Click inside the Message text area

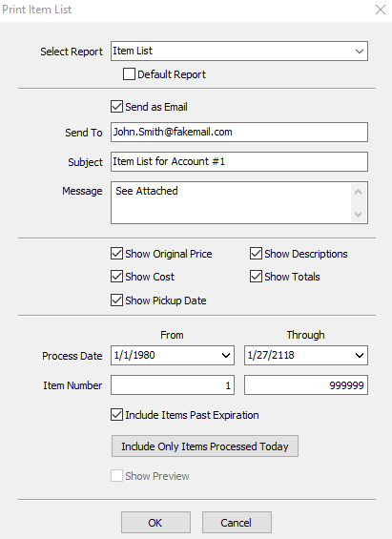[x=231, y=203]
